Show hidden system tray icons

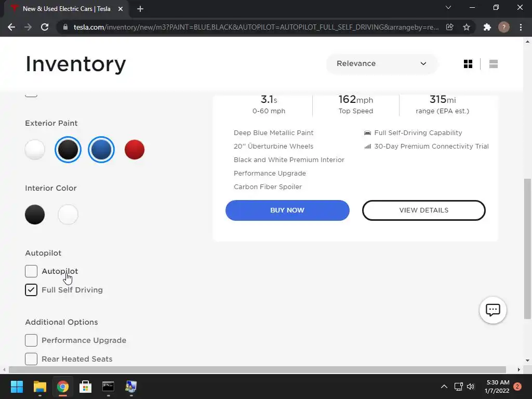point(444,387)
